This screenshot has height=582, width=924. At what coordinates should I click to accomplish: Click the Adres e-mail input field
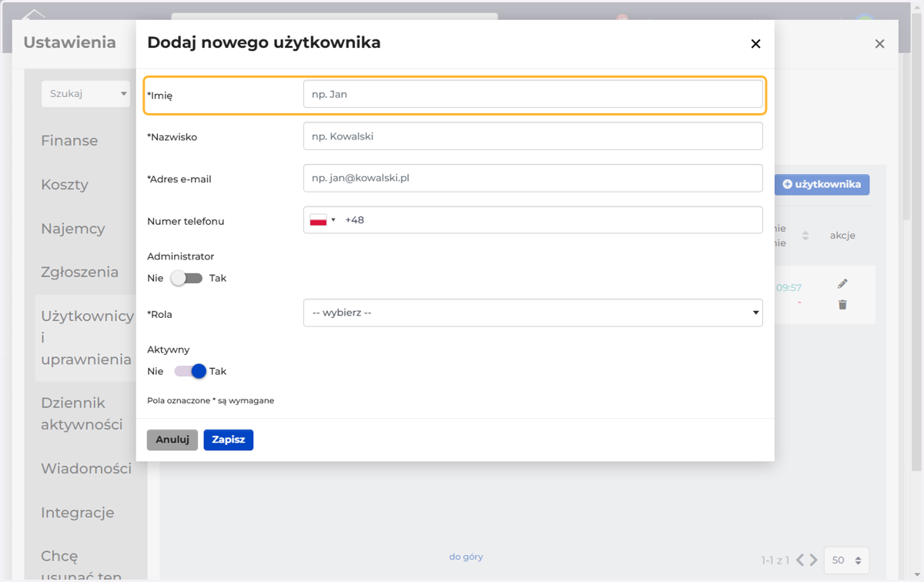(533, 178)
